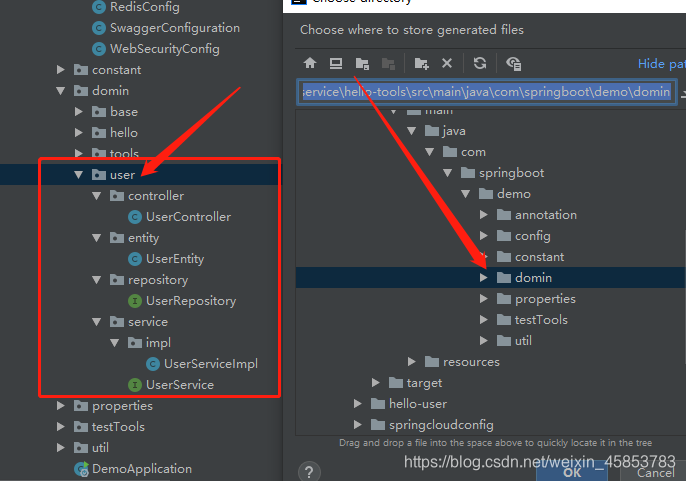Click Hide path link

pos(662,64)
